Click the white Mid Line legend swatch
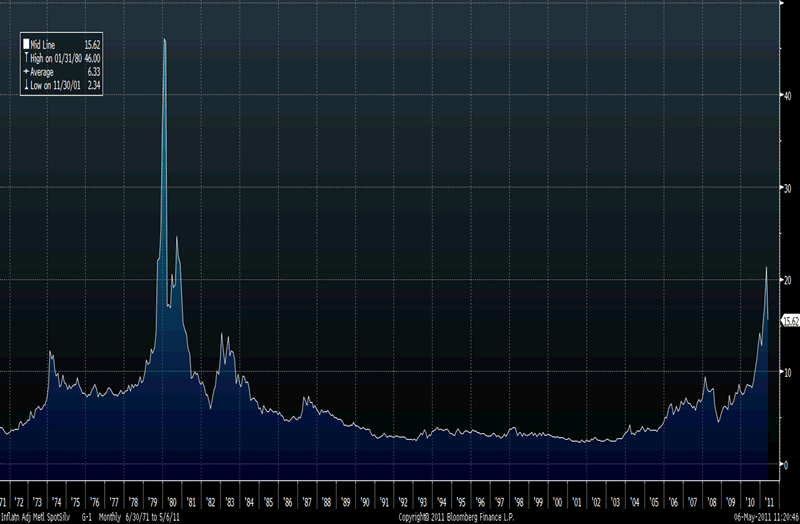Image resolution: width=800 pixels, height=524 pixels. tap(27, 46)
